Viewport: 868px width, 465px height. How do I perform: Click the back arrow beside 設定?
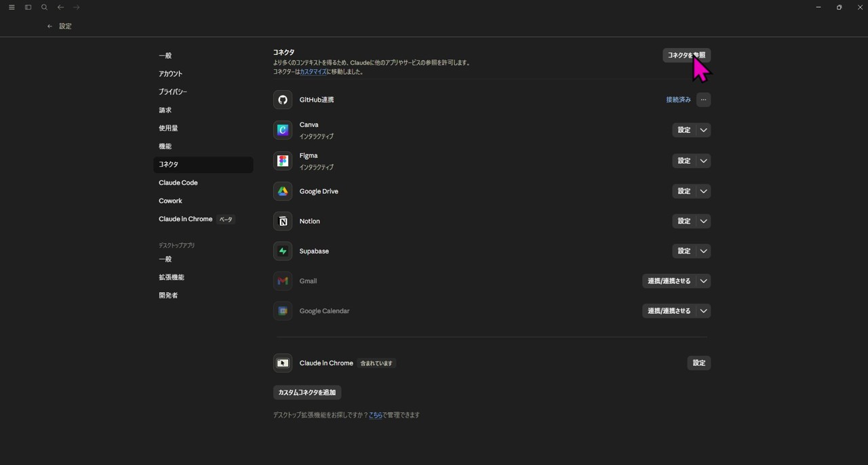pyautogui.click(x=50, y=26)
